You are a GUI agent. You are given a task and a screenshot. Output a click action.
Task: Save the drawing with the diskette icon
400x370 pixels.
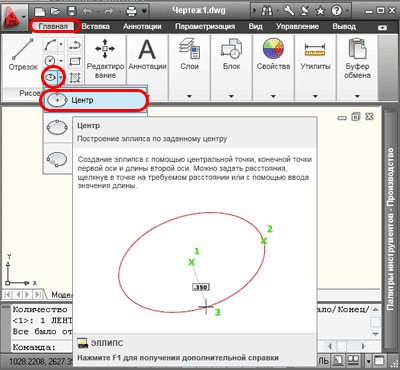[72, 12]
